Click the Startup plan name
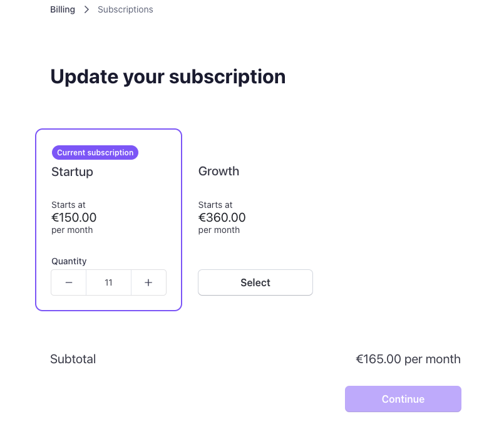The width and height of the screenshot is (504, 424). coord(72,172)
